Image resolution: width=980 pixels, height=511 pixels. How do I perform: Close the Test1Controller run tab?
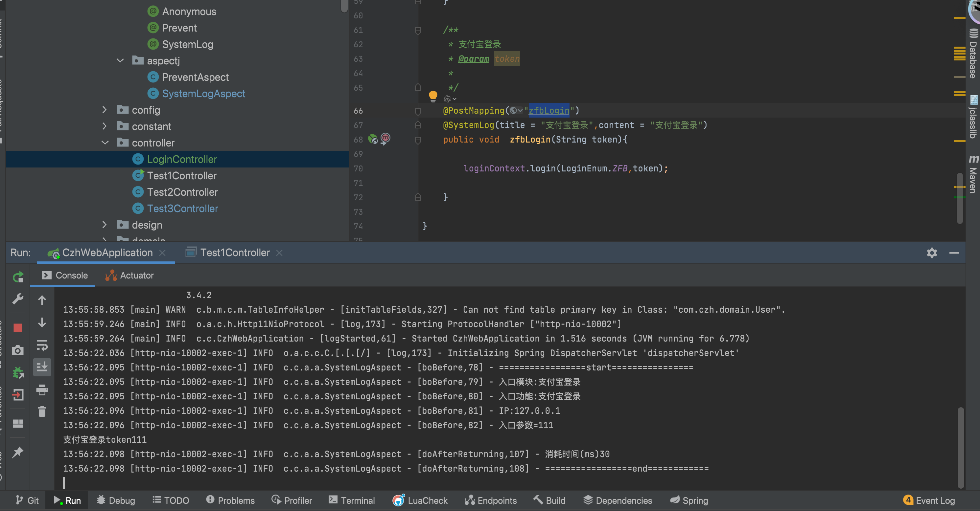tap(279, 253)
